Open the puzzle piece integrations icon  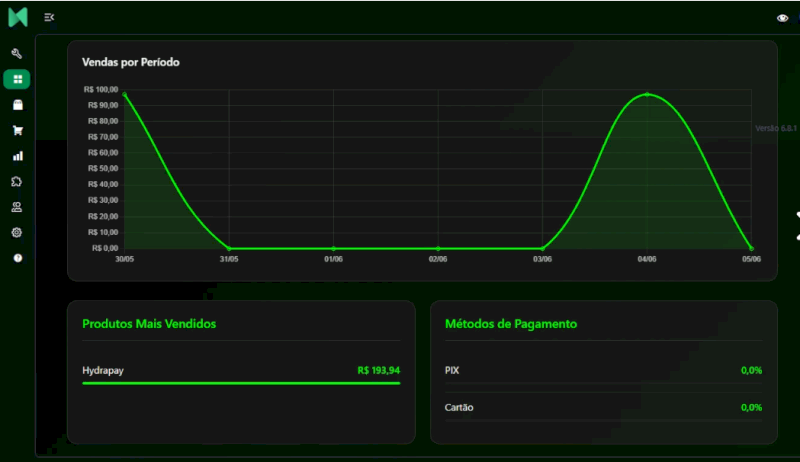pyautogui.click(x=17, y=182)
